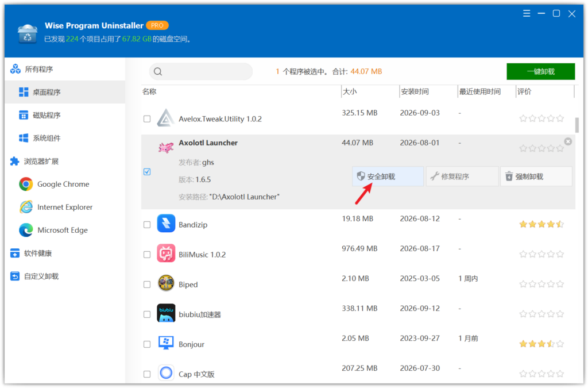This screenshot has width=588, height=388.
Task: Click the Microsoft Edge icon in sidebar
Action: [x=26, y=230]
